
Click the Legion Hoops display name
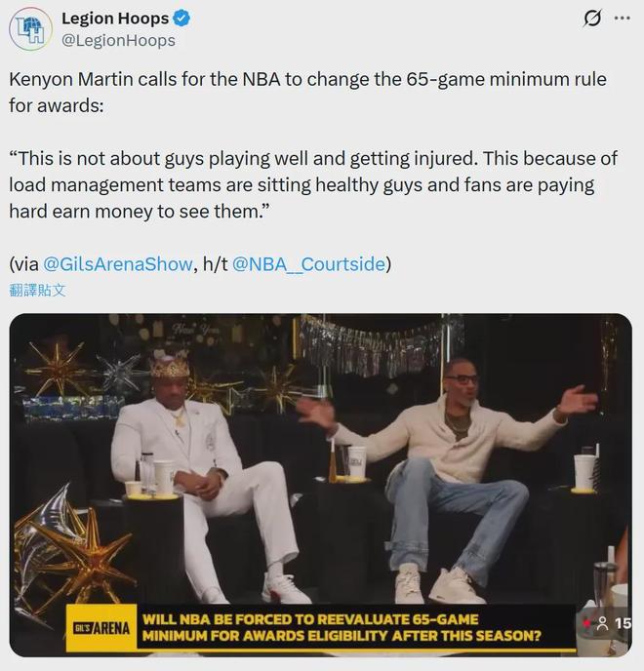click(115, 19)
